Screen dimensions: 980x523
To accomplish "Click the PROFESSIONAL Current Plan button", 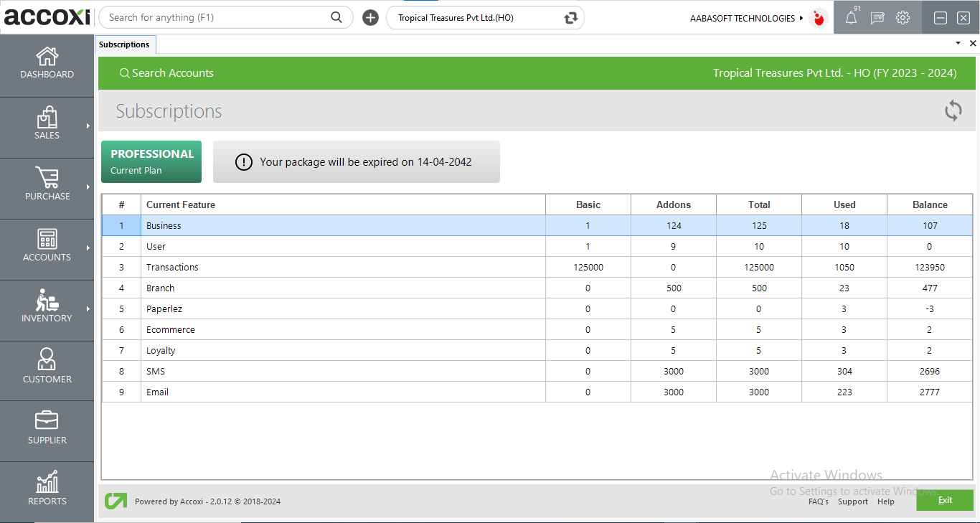I will point(151,162).
